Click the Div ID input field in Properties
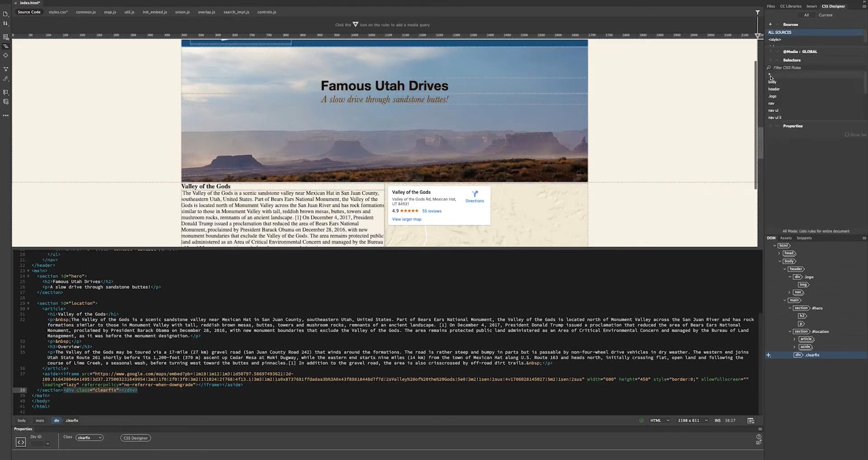The width and height of the screenshot is (868, 460). (40, 443)
